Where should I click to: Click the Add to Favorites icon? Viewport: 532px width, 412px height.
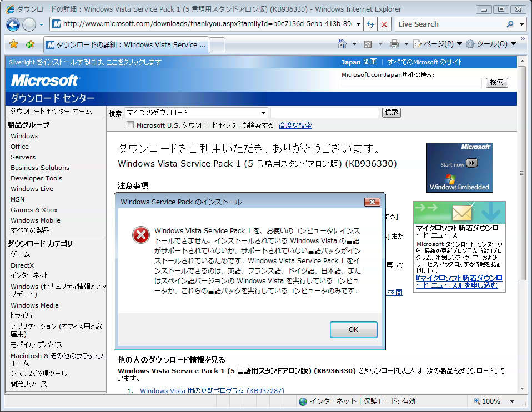[30, 44]
